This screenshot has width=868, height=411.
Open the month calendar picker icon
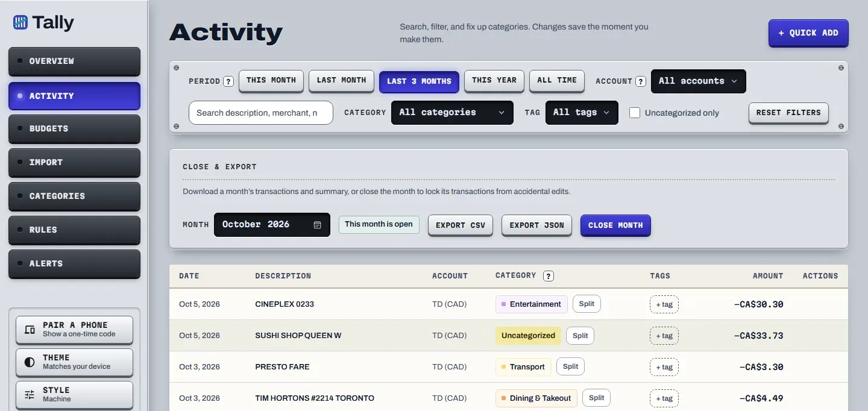click(x=318, y=225)
